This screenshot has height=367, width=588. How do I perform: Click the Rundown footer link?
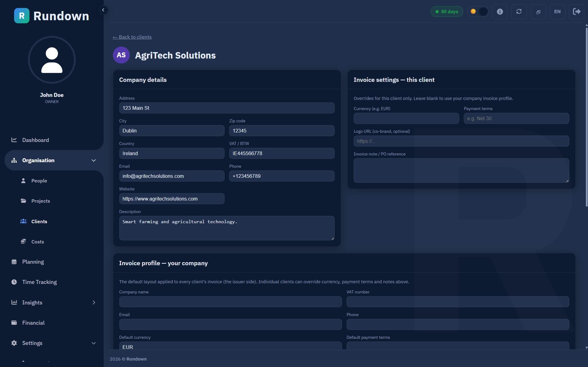coord(136,359)
